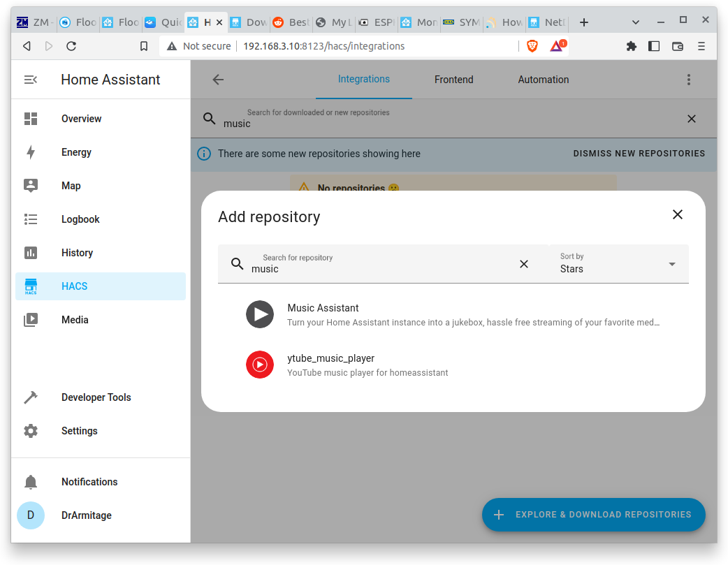
Task: Clear the repository search text 'music'
Action: 524,264
